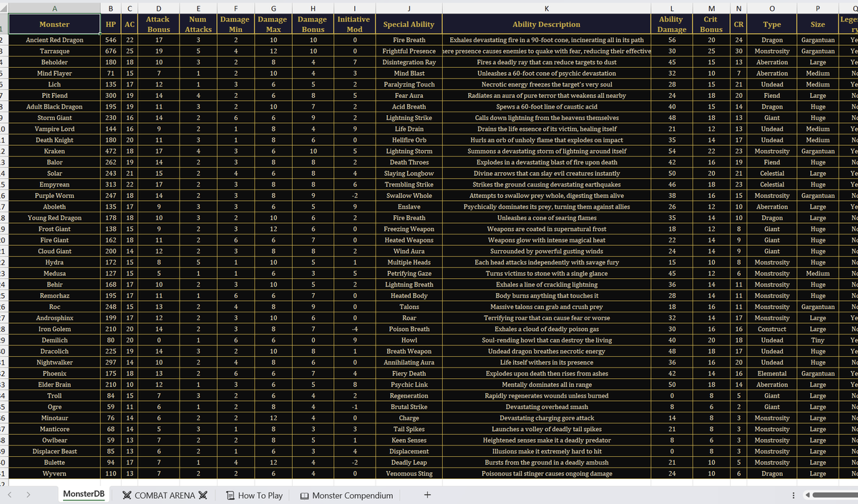
Task: Click the Special Ability header cell
Action: coord(409,24)
